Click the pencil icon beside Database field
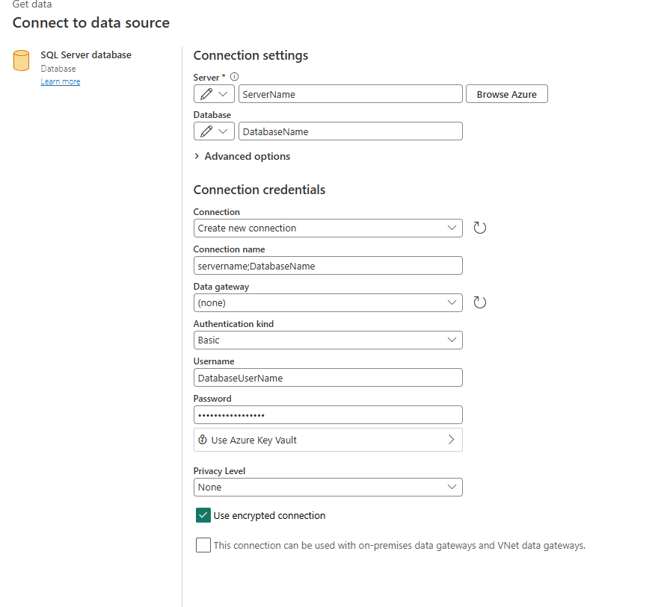 point(206,131)
